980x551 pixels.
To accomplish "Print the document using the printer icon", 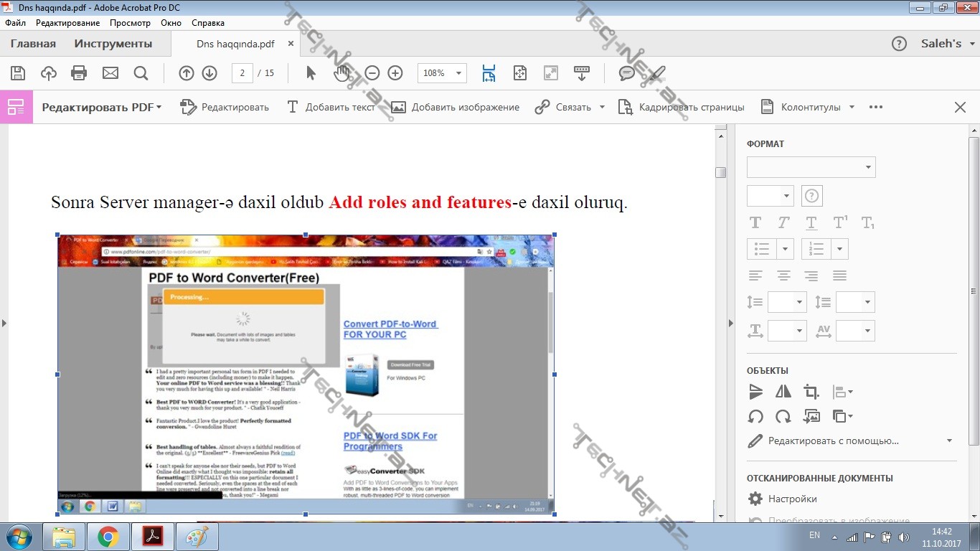I will click(79, 72).
